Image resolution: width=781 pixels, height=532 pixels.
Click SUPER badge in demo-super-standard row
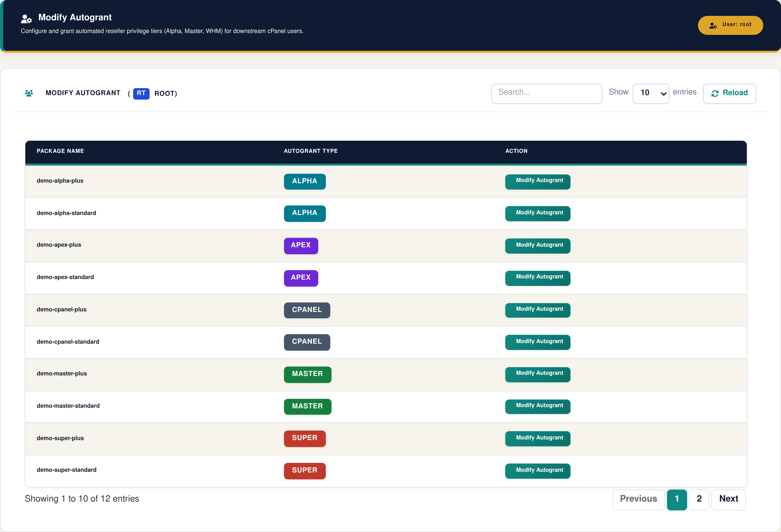tap(305, 471)
